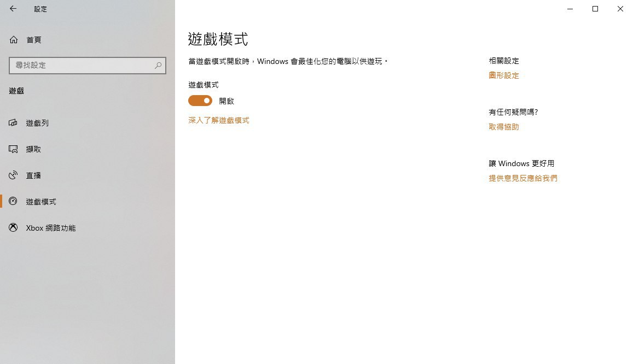Open the 提供意見反應給我們 feedback link
The height and width of the screenshot is (364, 633).
[523, 178]
